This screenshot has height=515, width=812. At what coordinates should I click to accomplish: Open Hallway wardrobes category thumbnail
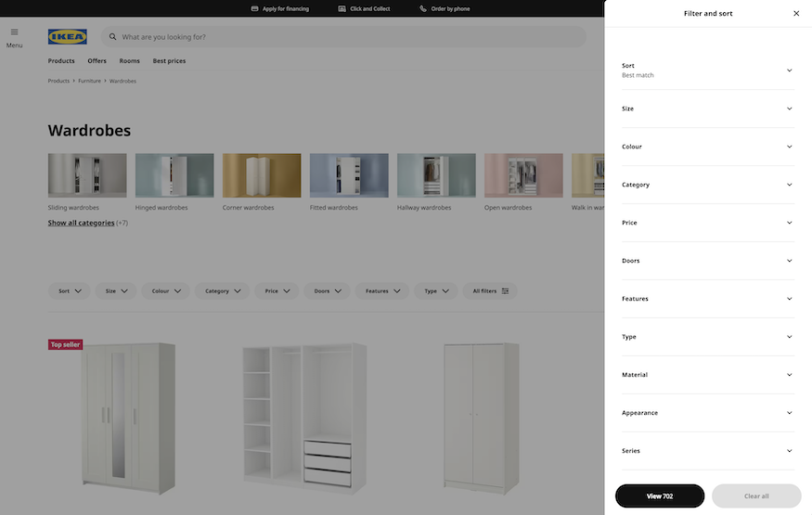(x=436, y=175)
